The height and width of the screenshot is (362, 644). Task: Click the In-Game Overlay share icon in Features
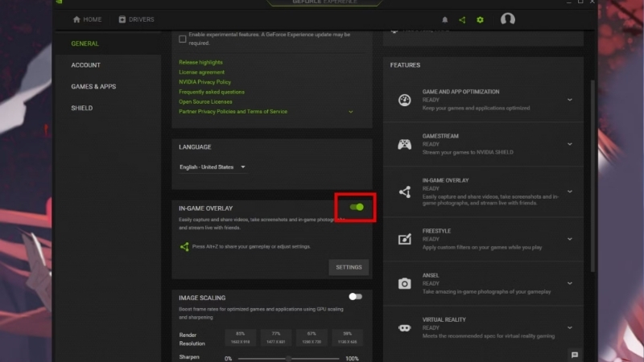(x=405, y=191)
